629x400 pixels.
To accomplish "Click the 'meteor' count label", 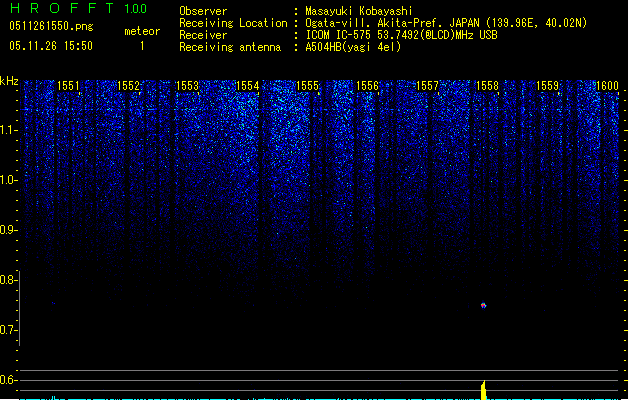I will tap(142, 31).
